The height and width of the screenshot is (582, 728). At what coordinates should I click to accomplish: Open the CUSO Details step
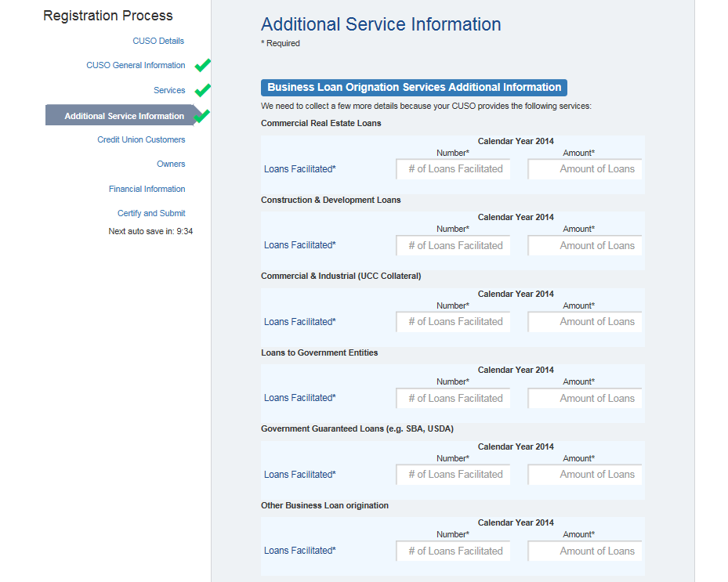tap(158, 41)
